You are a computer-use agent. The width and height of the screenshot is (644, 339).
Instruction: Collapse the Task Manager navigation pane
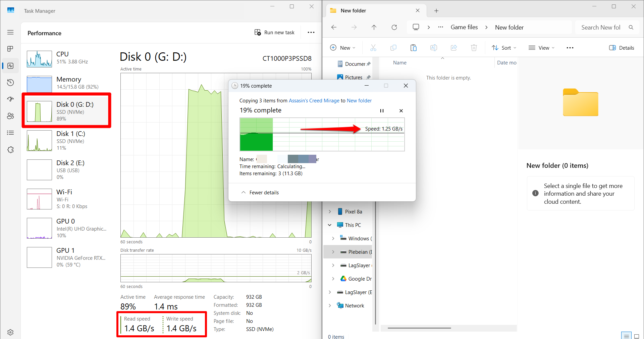tap(10, 32)
